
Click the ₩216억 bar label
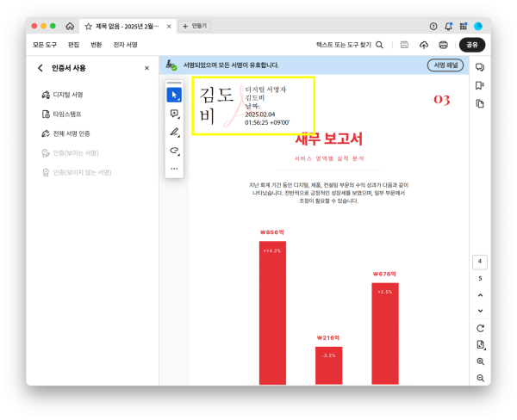point(328,337)
